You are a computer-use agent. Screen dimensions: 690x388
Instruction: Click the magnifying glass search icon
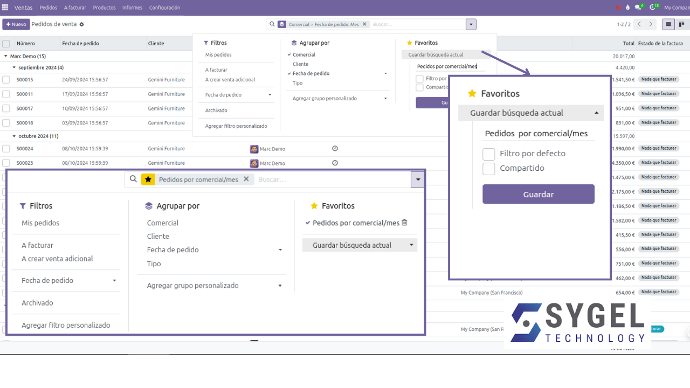point(133,179)
